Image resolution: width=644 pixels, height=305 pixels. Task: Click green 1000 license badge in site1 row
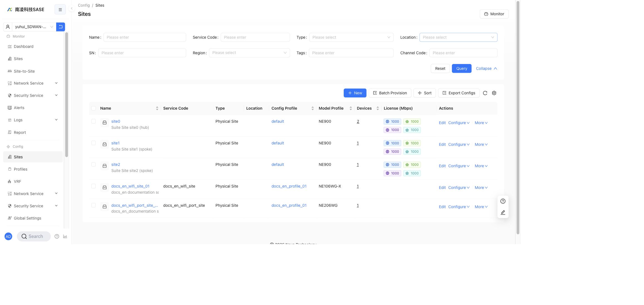(412, 143)
